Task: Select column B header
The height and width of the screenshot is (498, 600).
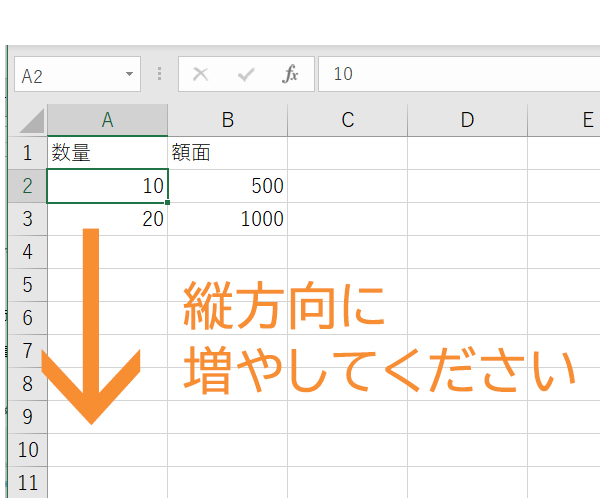Action: click(x=228, y=120)
